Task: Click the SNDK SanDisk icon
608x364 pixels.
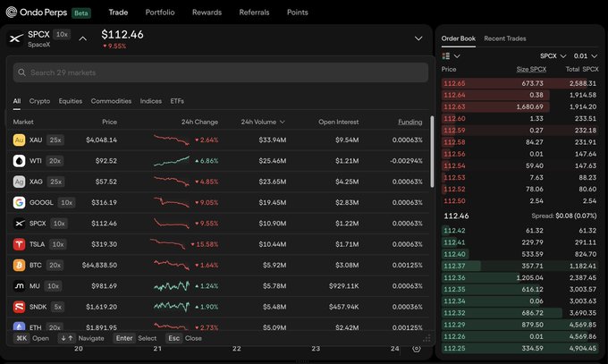Action: pos(19,307)
